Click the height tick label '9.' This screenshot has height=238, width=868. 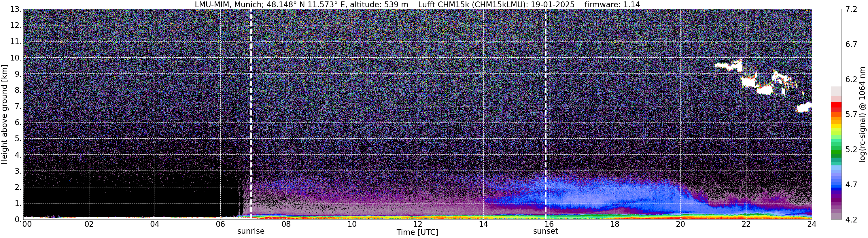(x=18, y=74)
